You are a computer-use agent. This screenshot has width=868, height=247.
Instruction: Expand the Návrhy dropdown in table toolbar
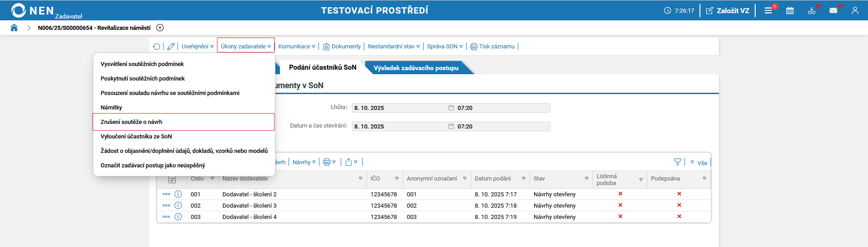tap(304, 162)
